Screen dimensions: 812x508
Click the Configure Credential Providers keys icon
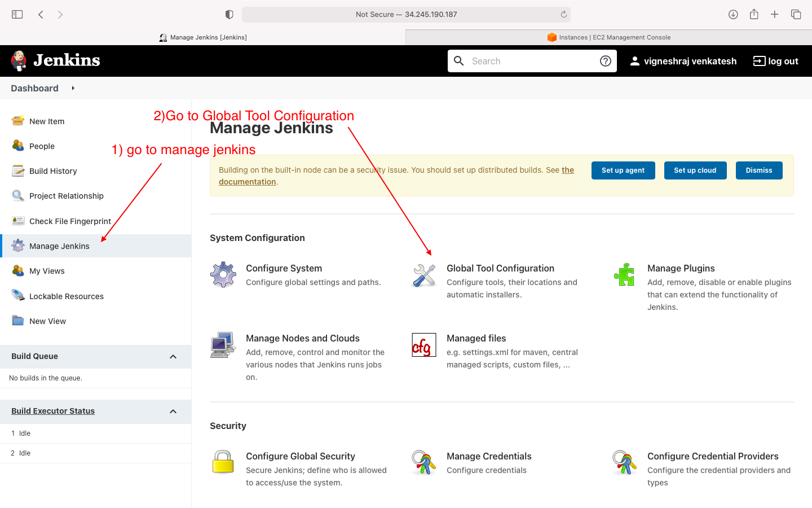point(625,462)
